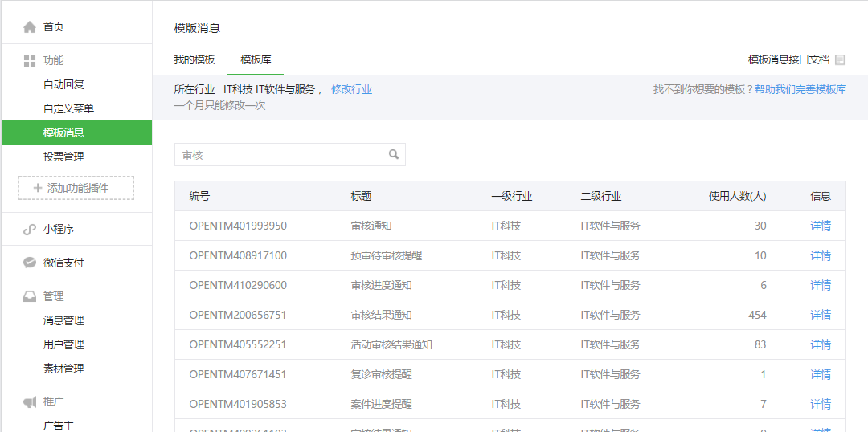The width and height of the screenshot is (868, 432).
Task: Open 小程序 section
Action: (x=59, y=229)
